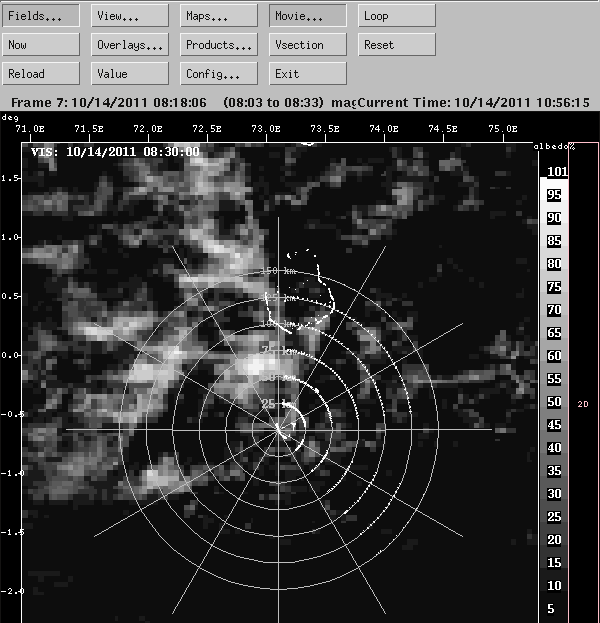Toggle the Loop button
The width and height of the screenshot is (600, 623).
397,16
